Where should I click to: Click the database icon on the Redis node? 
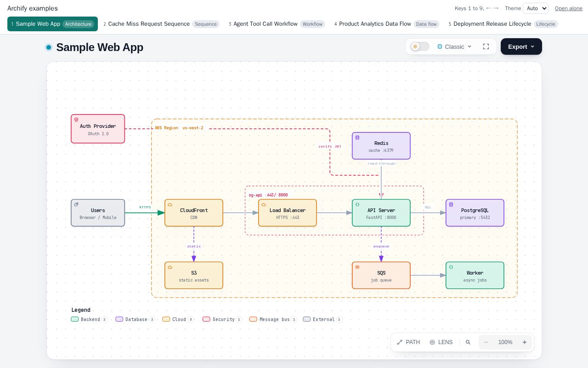357,138
